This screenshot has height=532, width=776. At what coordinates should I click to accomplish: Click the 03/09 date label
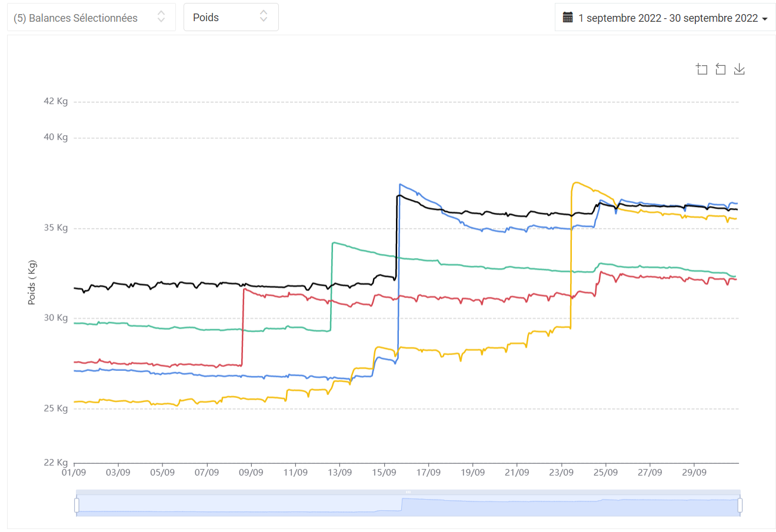118,472
